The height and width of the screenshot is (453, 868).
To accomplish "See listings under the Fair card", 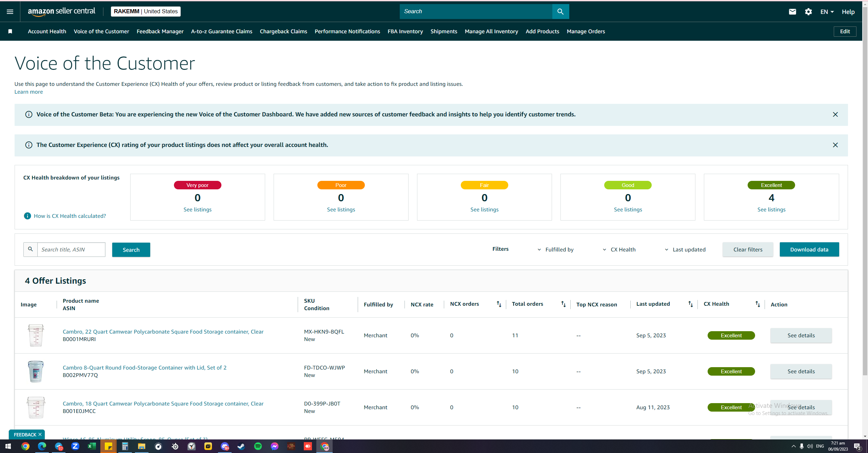I will [485, 210].
